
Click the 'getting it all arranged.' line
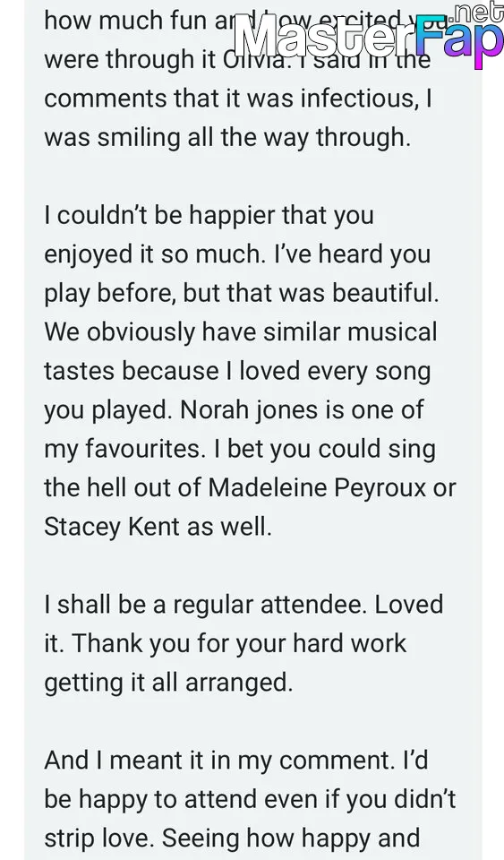click(x=168, y=683)
